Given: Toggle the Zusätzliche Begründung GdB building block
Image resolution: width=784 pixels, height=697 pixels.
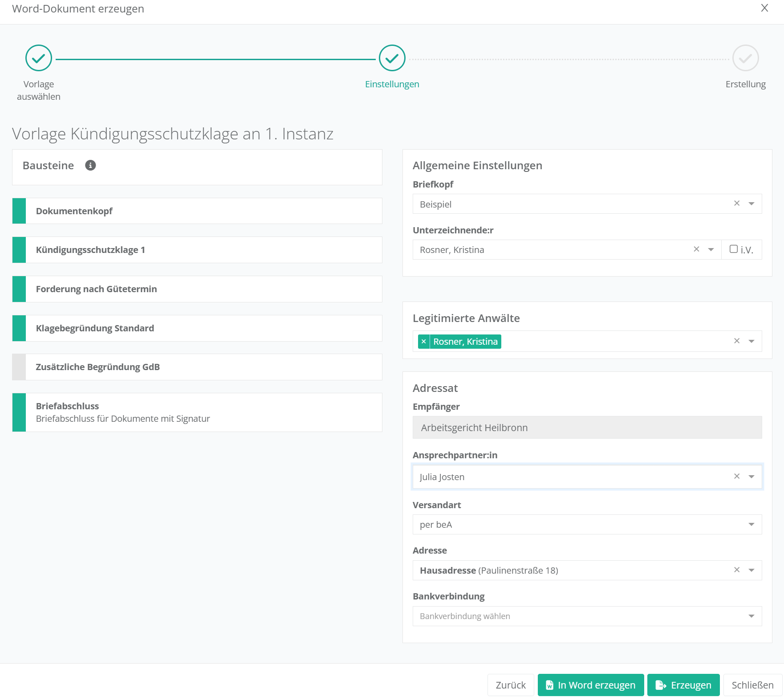Looking at the screenshot, I should [x=19, y=367].
